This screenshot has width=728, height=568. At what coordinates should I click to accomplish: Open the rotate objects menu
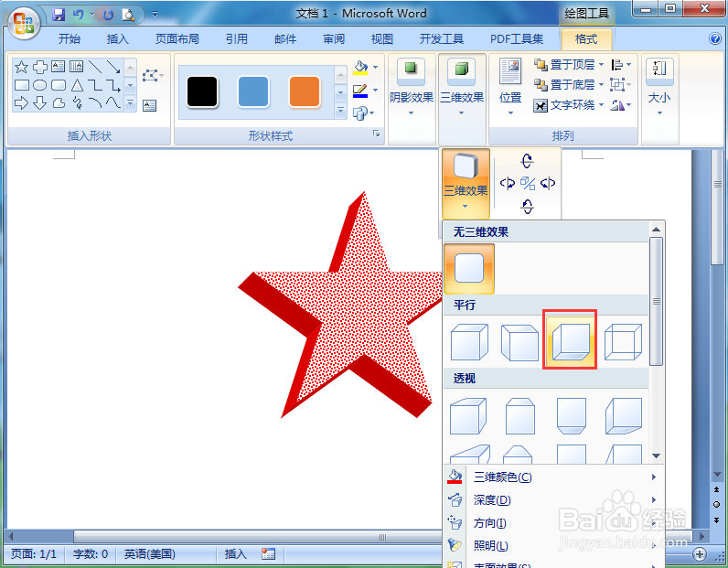pyautogui.click(x=621, y=105)
